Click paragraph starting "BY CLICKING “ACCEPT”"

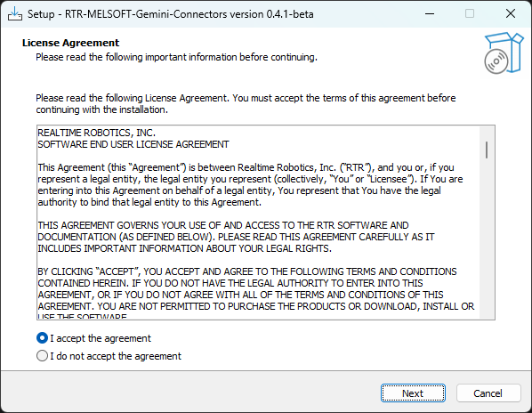tap(256, 295)
